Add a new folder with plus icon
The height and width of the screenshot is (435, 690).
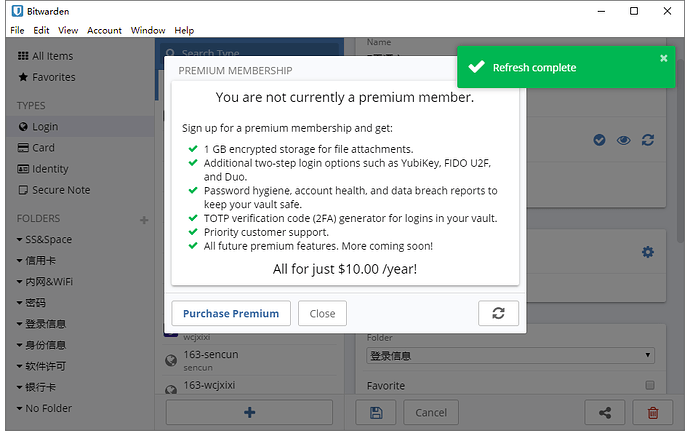tap(144, 220)
